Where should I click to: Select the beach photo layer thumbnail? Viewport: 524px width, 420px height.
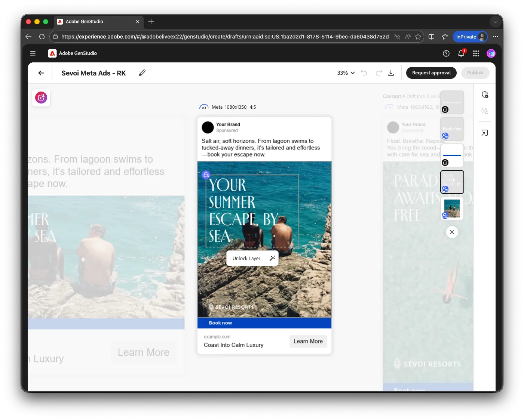tap(452, 209)
